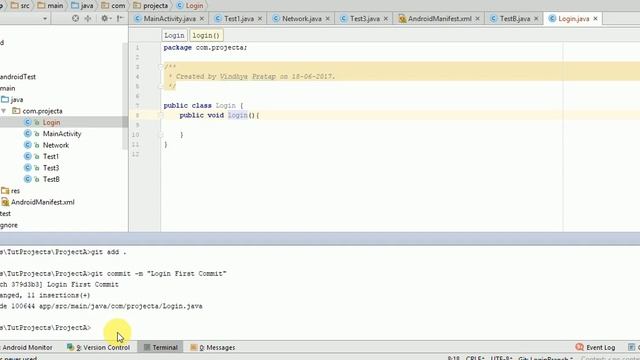Select the androidTest folder in tree

pos(18,77)
